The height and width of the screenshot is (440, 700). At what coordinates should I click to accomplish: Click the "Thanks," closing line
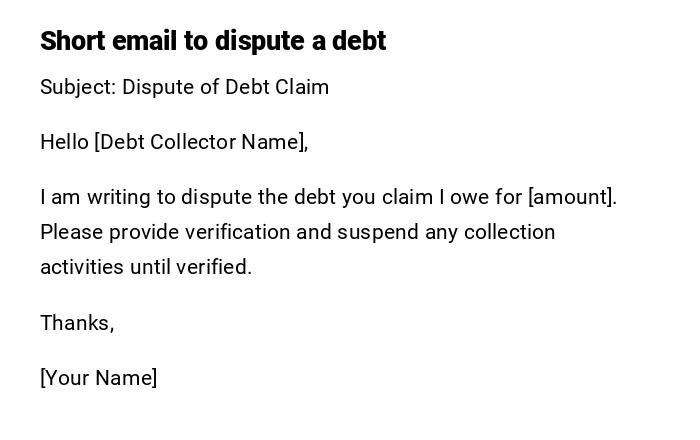(x=77, y=323)
